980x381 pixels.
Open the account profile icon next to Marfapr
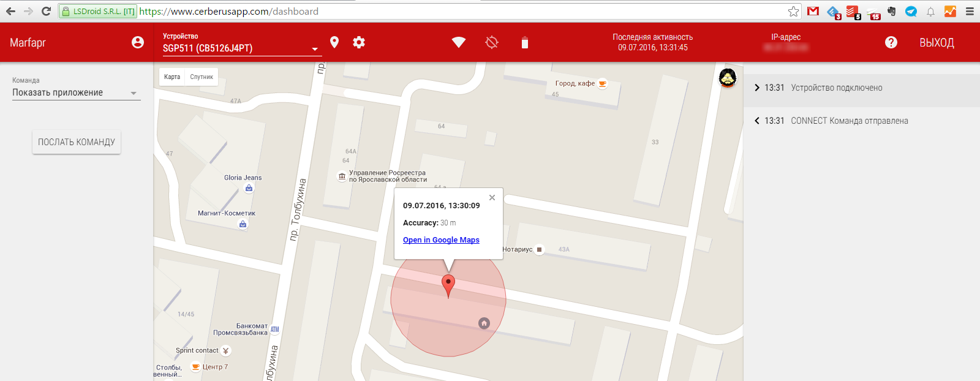click(x=138, y=42)
